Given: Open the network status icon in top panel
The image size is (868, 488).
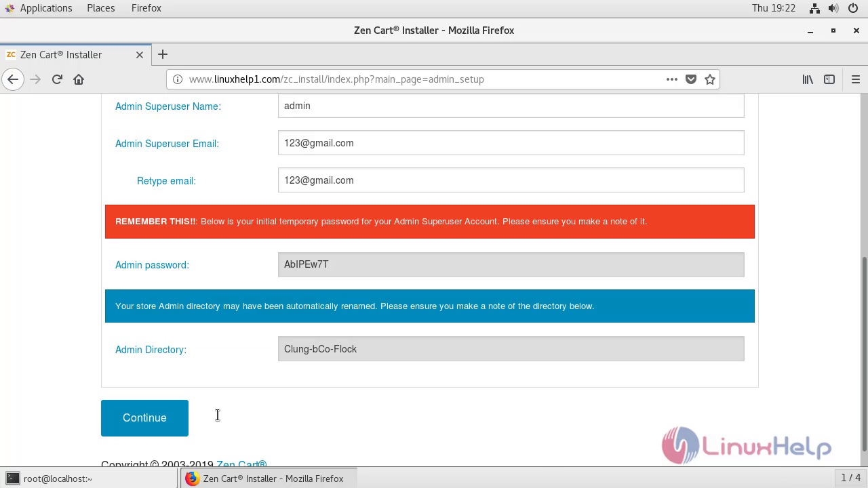Looking at the screenshot, I should pos(814,8).
